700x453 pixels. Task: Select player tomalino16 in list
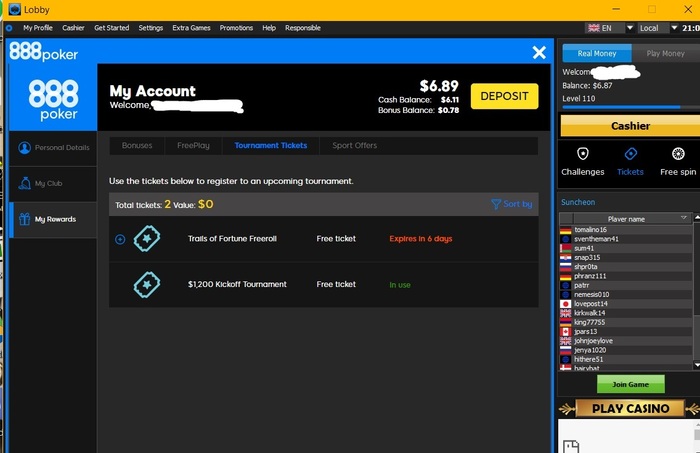pyautogui.click(x=625, y=230)
